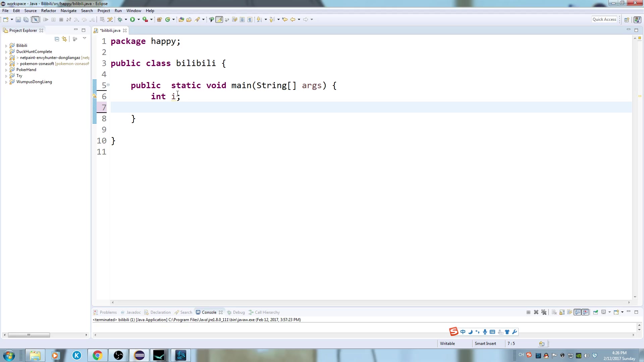Open the Refactor menu
Viewport: 644px width, 362px height.
pyautogui.click(x=48, y=11)
